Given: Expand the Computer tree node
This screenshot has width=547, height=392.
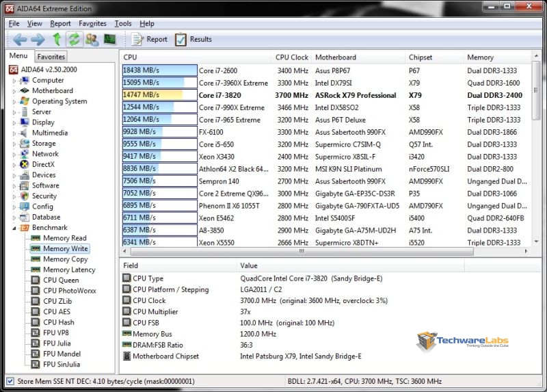Looking at the screenshot, I should coord(14,81).
